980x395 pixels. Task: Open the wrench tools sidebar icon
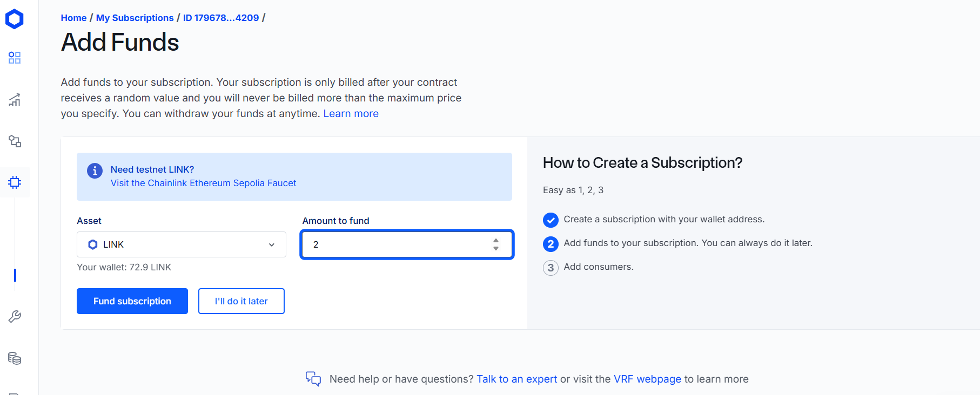click(x=15, y=316)
